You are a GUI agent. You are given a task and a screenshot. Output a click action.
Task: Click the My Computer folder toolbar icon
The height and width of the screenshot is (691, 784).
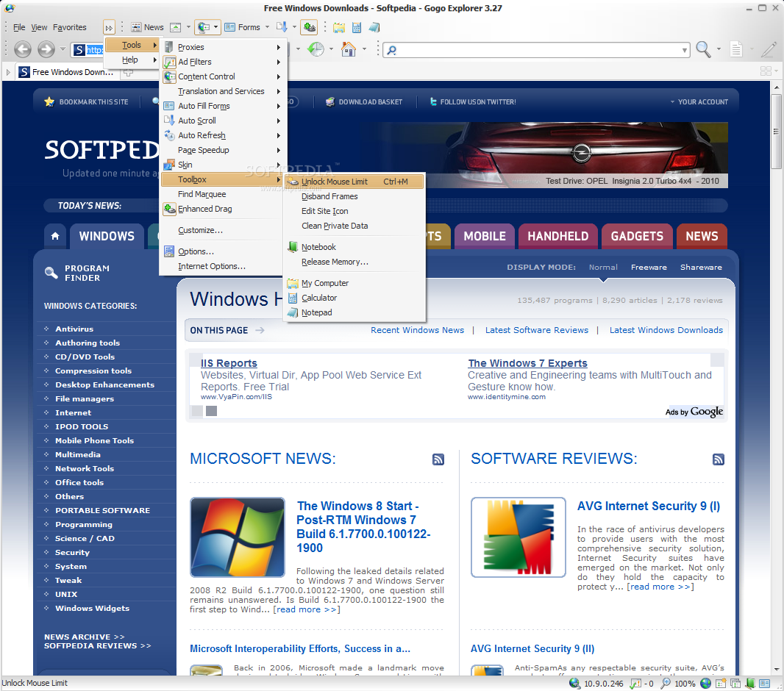[339, 27]
